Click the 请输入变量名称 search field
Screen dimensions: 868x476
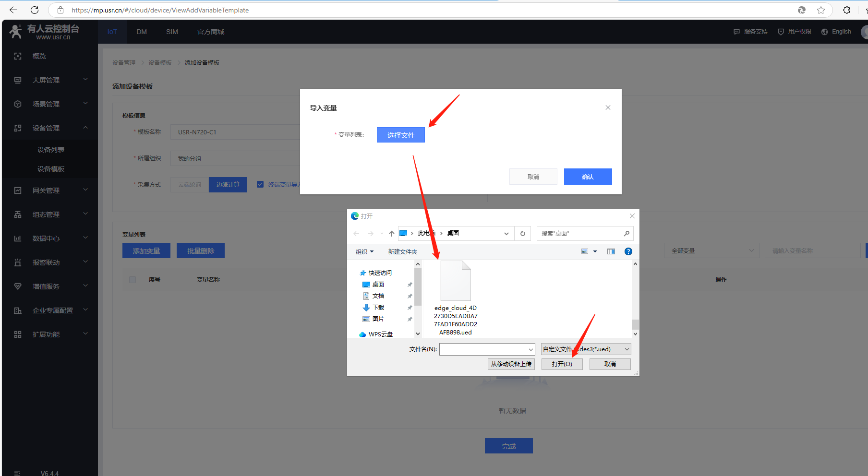tap(813, 250)
